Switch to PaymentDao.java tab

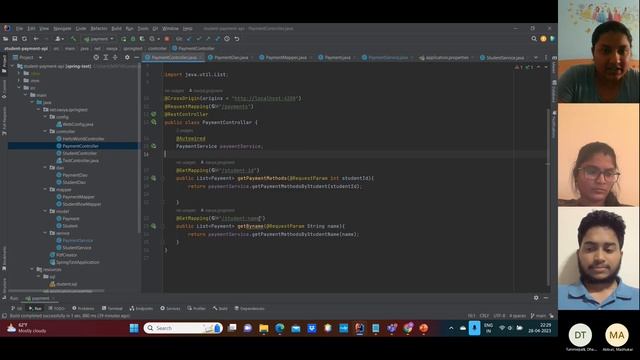(x=231, y=58)
